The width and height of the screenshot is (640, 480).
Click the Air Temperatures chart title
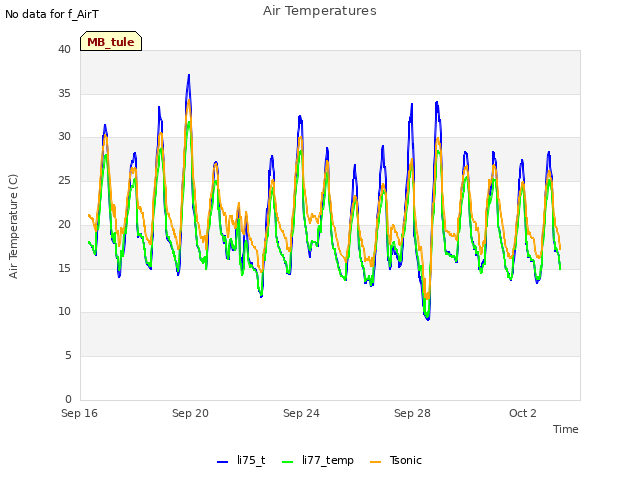pos(320,11)
